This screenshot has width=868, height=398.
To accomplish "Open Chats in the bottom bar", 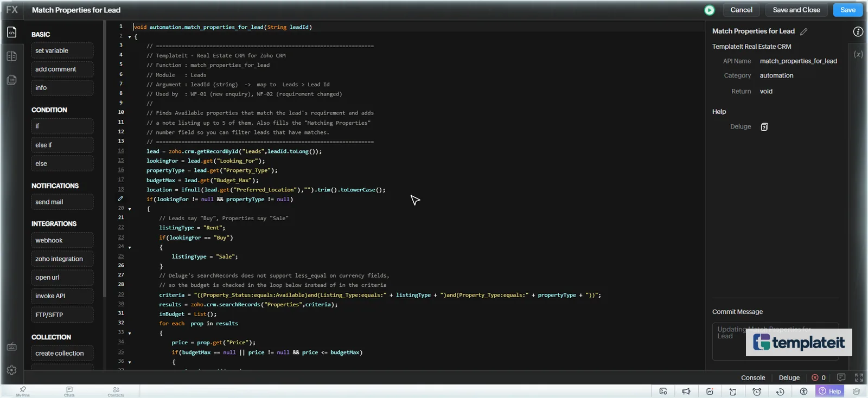I will (x=69, y=391).
